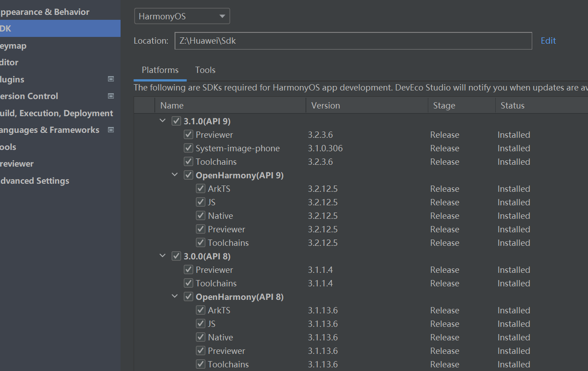Click the SDK Location path field
588x371 pixels.
coord(353,41)
